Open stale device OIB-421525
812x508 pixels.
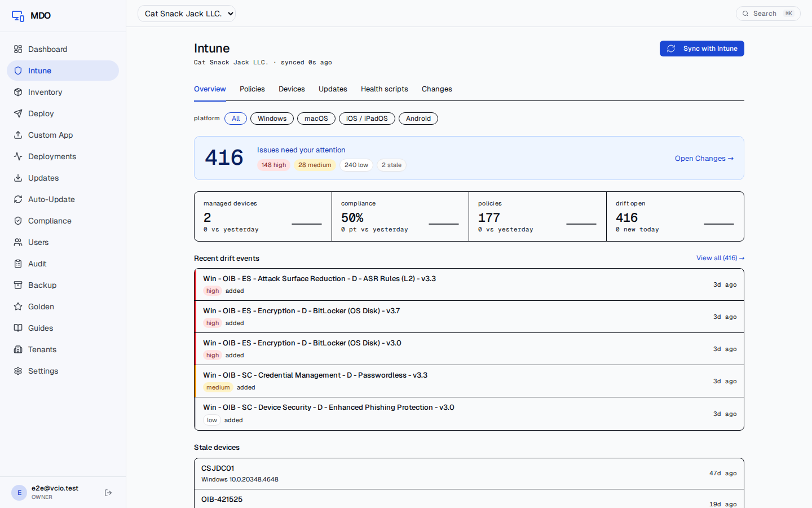469,500
